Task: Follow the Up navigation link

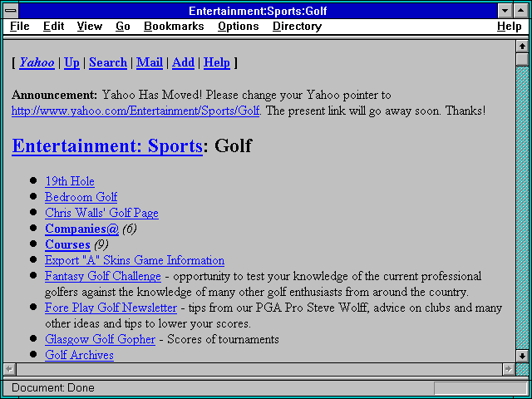Action: click(72, 62)
